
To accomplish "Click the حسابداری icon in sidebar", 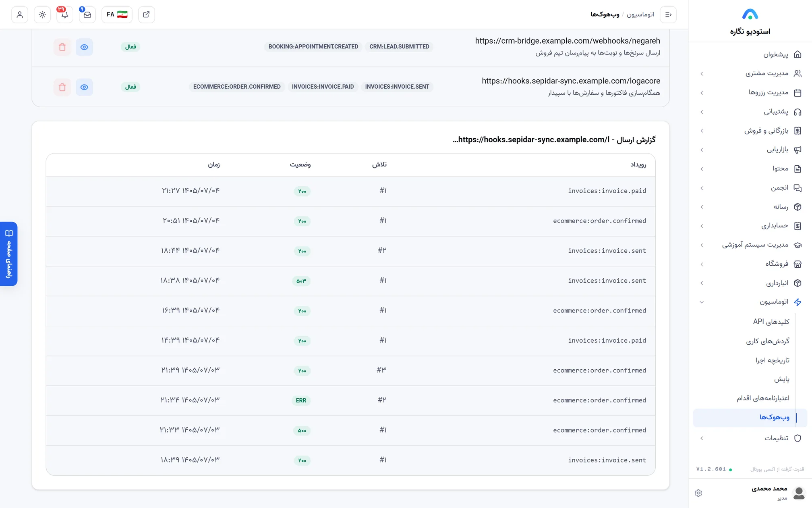I will click(797, 226).
